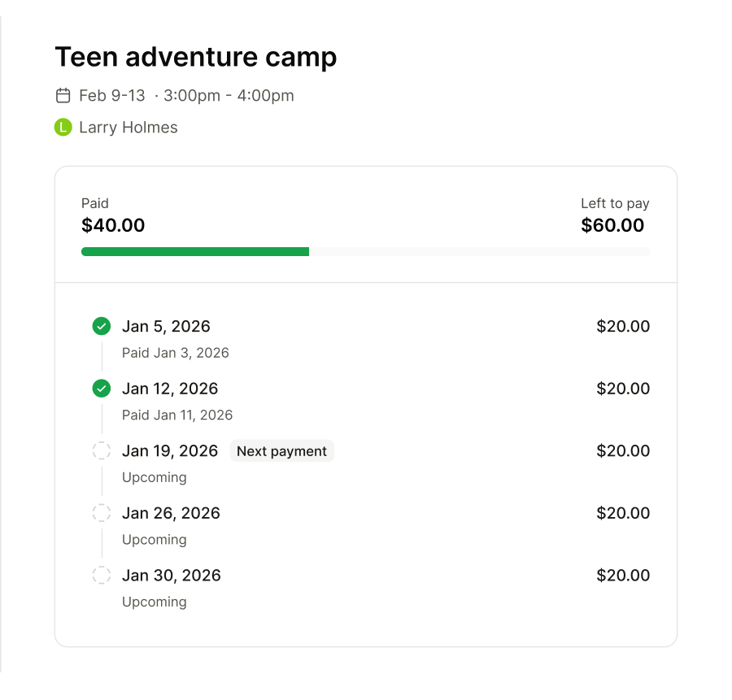Select the Jan 5, 2026 installment date
The height and width of the screenshot is (700, 732).
tap(166, 326)
